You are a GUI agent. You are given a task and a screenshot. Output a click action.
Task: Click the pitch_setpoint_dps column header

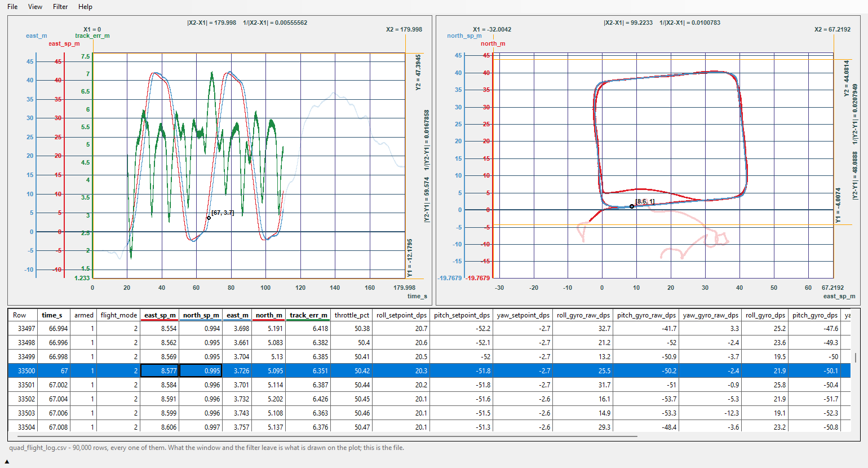click(462, 315)
